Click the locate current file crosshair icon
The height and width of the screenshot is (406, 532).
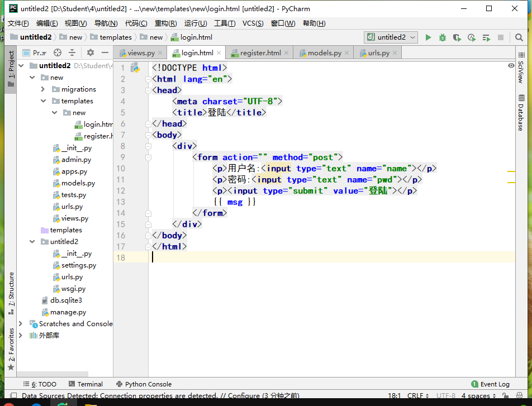point(57,52)
